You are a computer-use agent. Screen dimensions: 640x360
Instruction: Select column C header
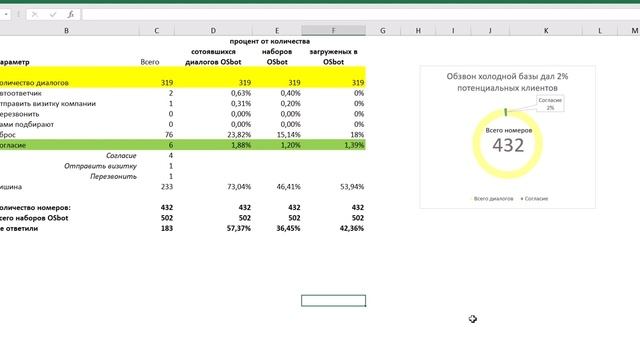pyautogui.click(x=156, y=31)
